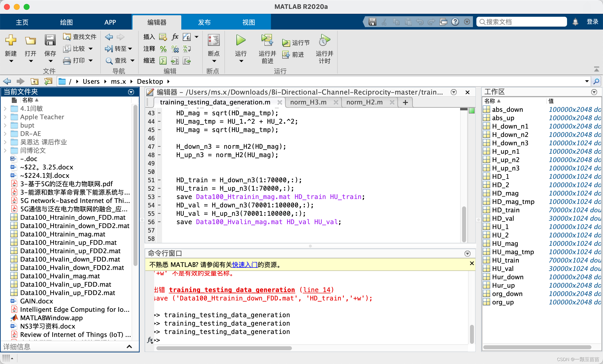Click the smart indent icon next to 缩进

163,61
